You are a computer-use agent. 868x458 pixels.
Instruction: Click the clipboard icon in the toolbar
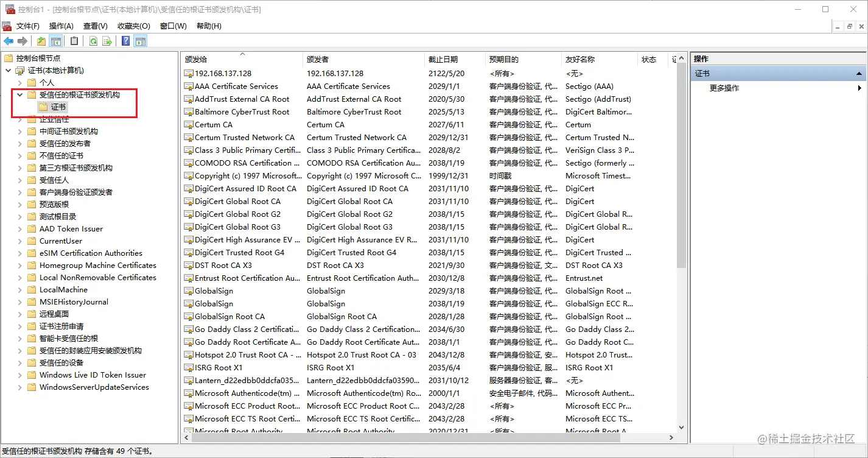74,41
